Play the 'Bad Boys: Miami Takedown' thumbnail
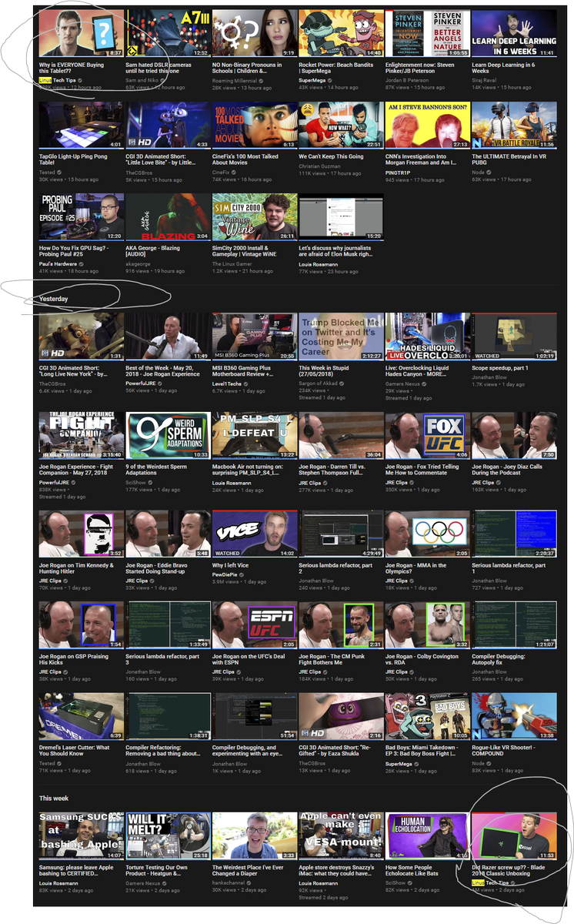Image resolution: width=574 pixels, height=924 pixels. point(428,717)
